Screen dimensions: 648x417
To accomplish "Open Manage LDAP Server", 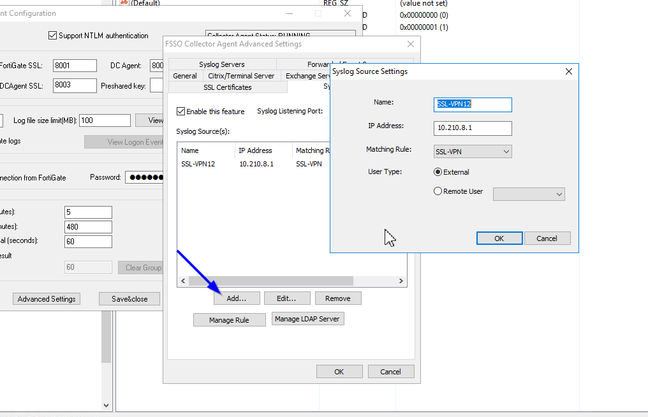I will (307, 319).
